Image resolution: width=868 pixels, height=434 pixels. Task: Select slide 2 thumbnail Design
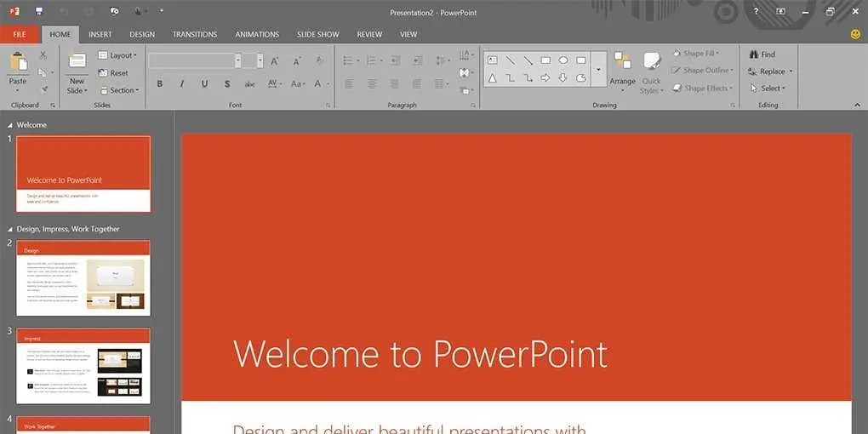[x=83, y=278]
